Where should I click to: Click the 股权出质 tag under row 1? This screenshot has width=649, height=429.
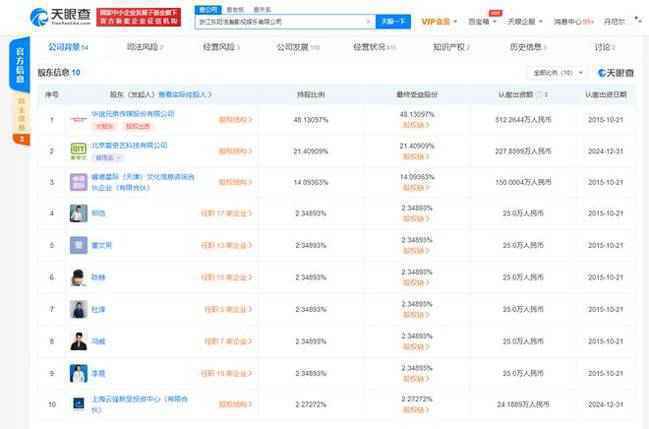point(138,126)
